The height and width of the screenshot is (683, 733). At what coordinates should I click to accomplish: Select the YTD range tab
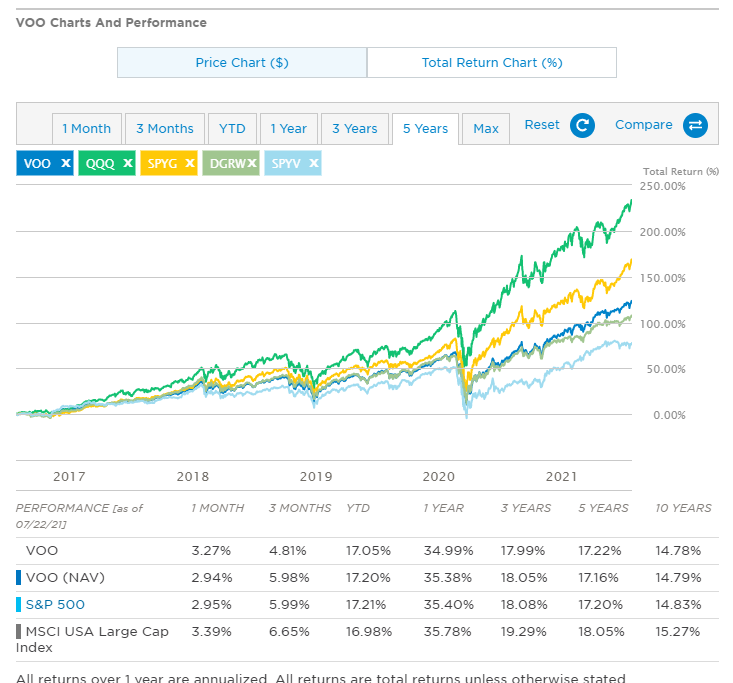232,129
